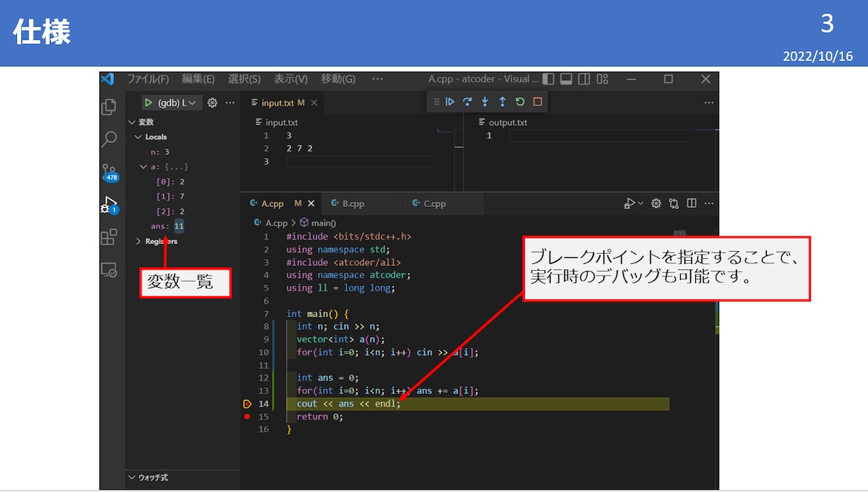Image resolution: width=868 pixels, height=492 pixels.
Task: Switch to the input.txt tab
Action: (282, 103)
